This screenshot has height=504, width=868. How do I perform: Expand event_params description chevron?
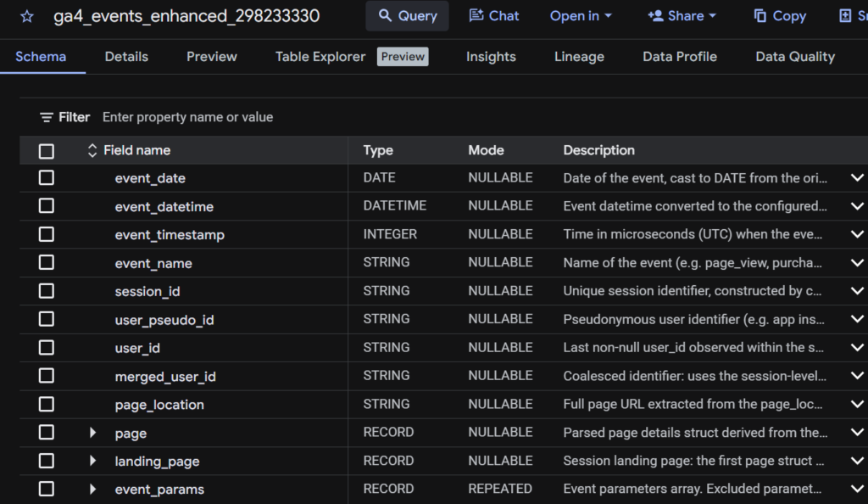857,489
